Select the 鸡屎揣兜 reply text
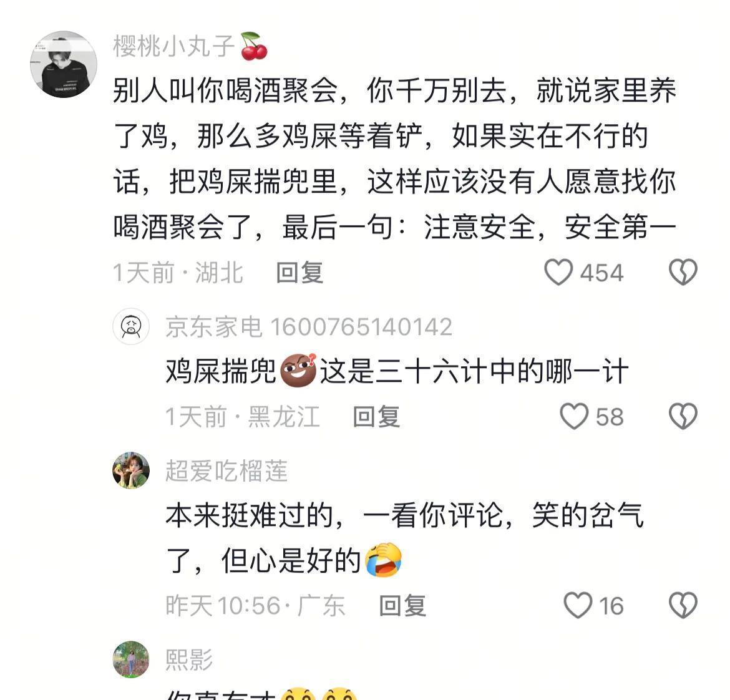 tap(397, 372)
